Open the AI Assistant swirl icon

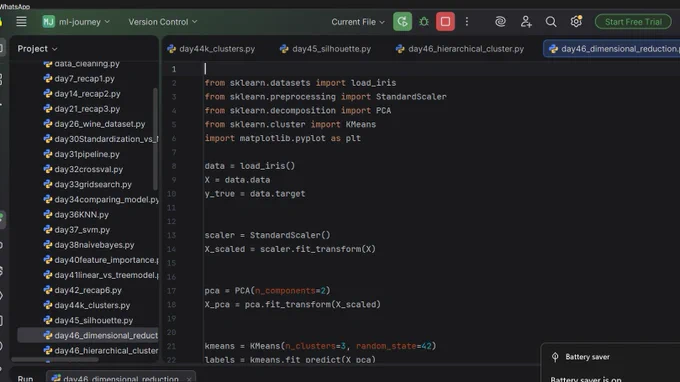[x=500, y=22]
